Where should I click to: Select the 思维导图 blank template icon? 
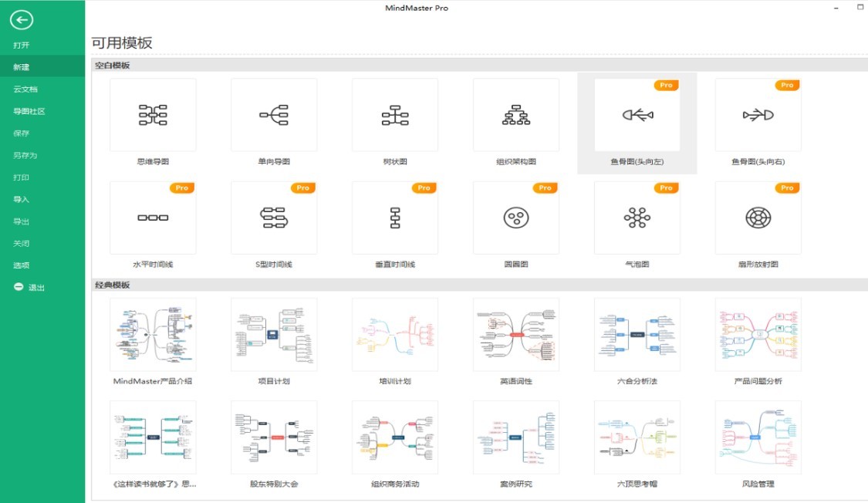[153, 115]
